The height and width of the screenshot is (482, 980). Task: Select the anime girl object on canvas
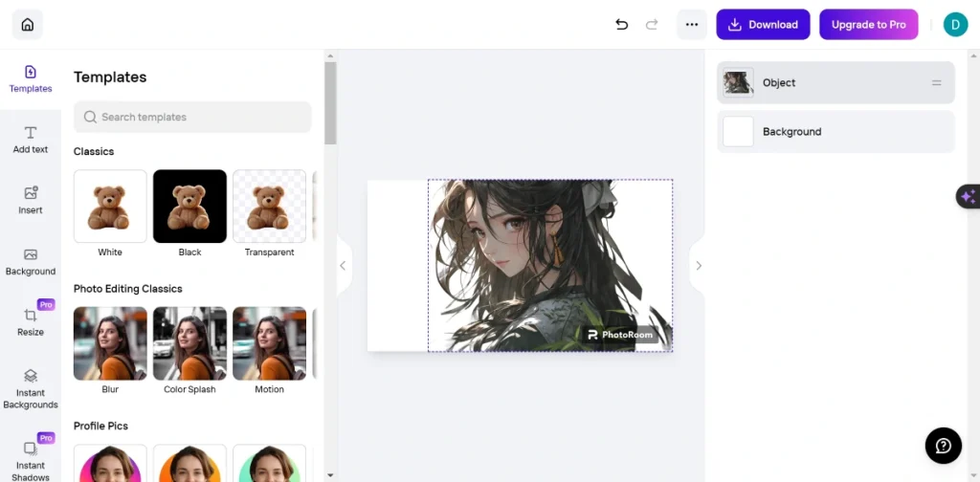[x=550, y=265]
